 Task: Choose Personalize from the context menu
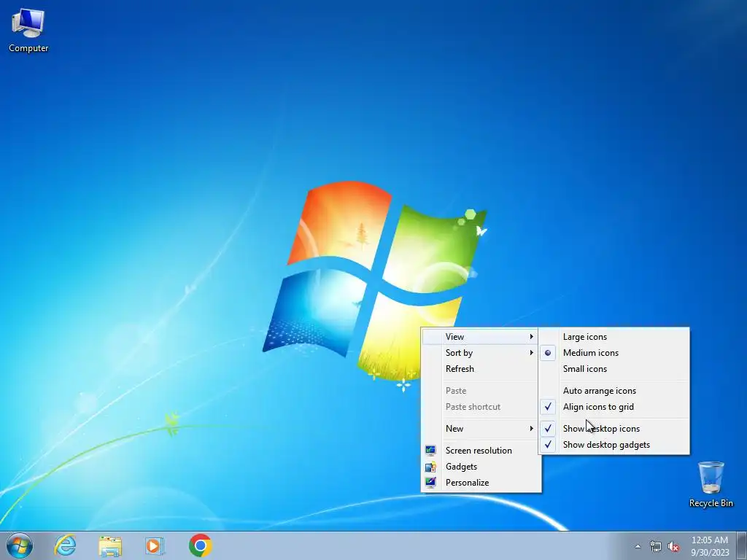pos(481,483)
